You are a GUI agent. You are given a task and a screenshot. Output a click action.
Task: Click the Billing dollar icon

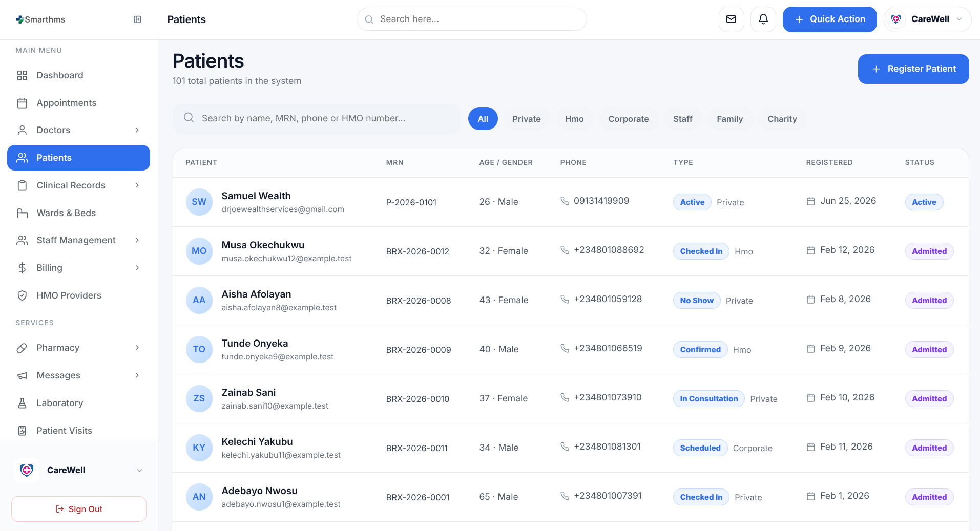(22, 268)
